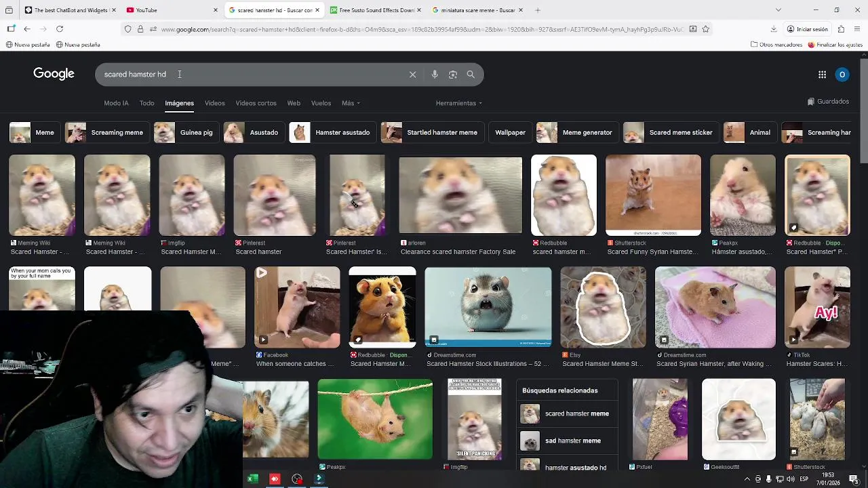This screenshot has height=488, width=868.
Task: Clear the search box with the X icon
Action: pyautogui.click(x=412, y=75)
